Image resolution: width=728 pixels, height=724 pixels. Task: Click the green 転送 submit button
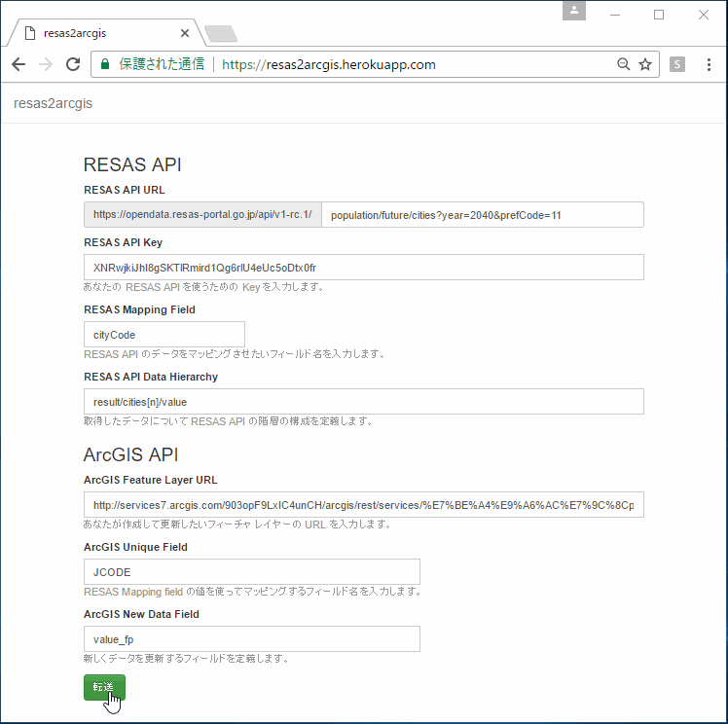click(x=104, y=687)
